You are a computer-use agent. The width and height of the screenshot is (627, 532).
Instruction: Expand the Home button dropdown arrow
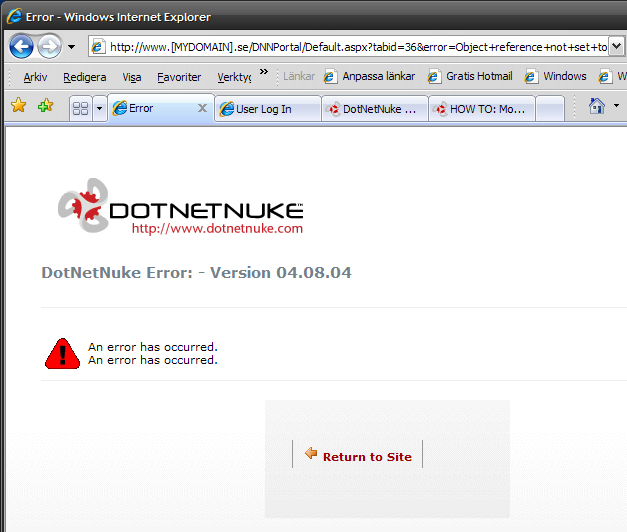point(616,106)
